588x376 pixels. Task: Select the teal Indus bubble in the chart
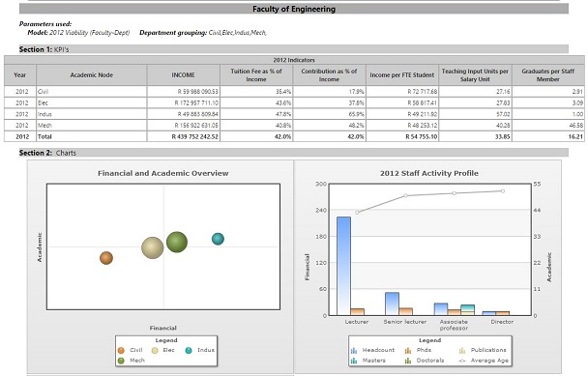tap(218, 239)
